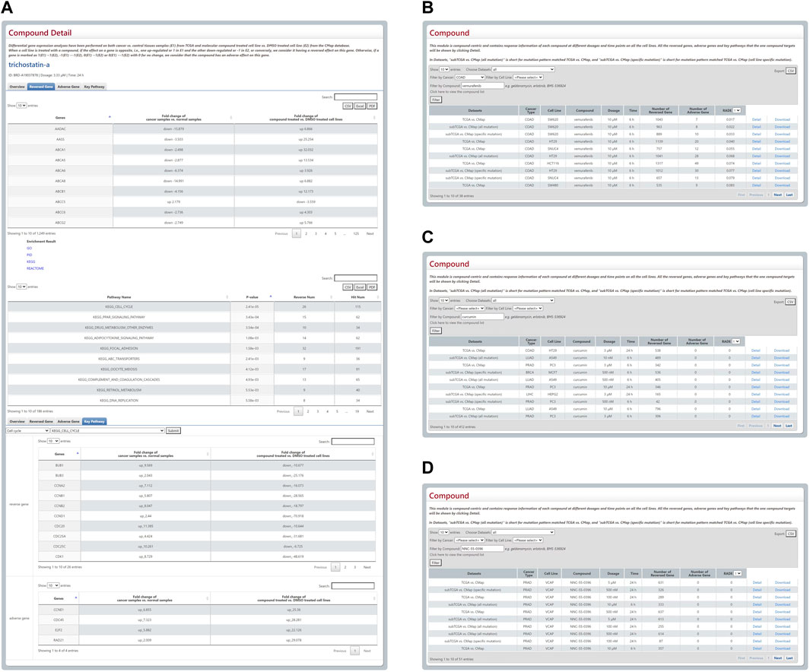
Task: Go to page 3 of reverse gene pathway table
Action: 355,567
